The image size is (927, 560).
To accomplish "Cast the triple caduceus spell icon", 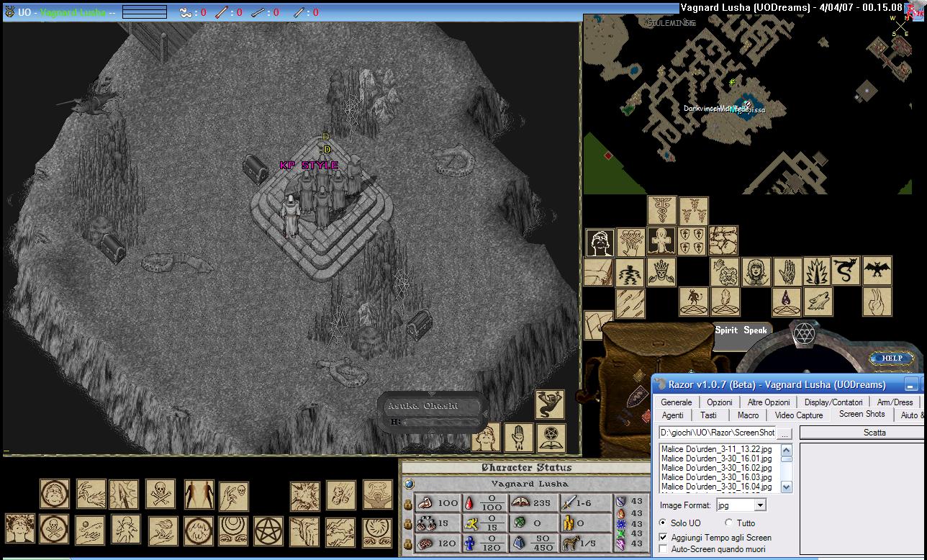I will [694, 212].
